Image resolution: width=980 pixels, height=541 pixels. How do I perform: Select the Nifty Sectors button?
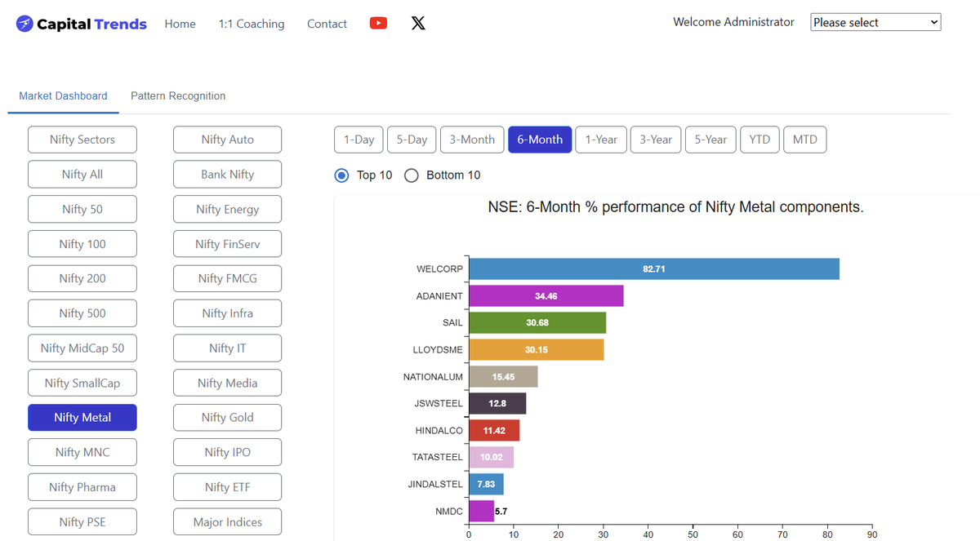pyautogui.click(x=82, y=140)
